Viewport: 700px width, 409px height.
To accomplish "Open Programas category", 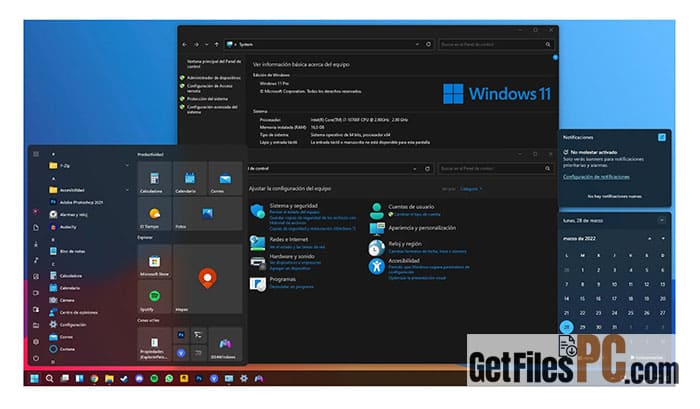I will pos(283,279).
